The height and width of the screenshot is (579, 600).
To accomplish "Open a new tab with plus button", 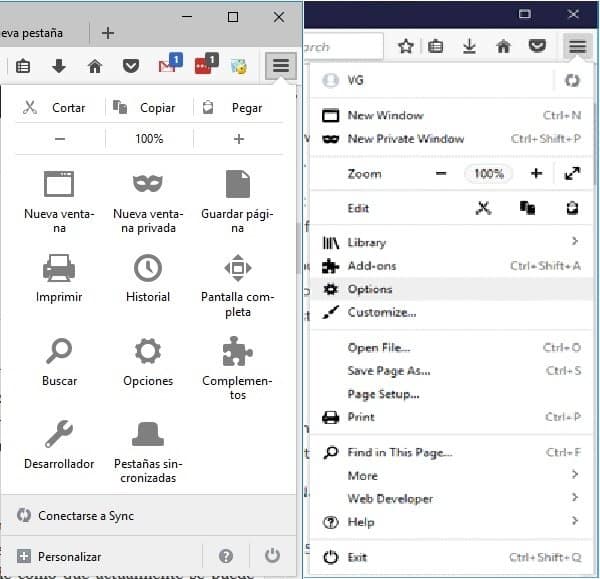I will [x=108, y=33].
